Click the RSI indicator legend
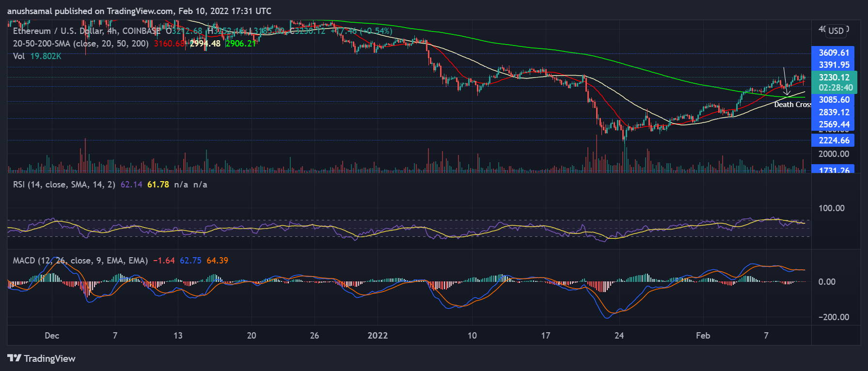 [64, 185]
